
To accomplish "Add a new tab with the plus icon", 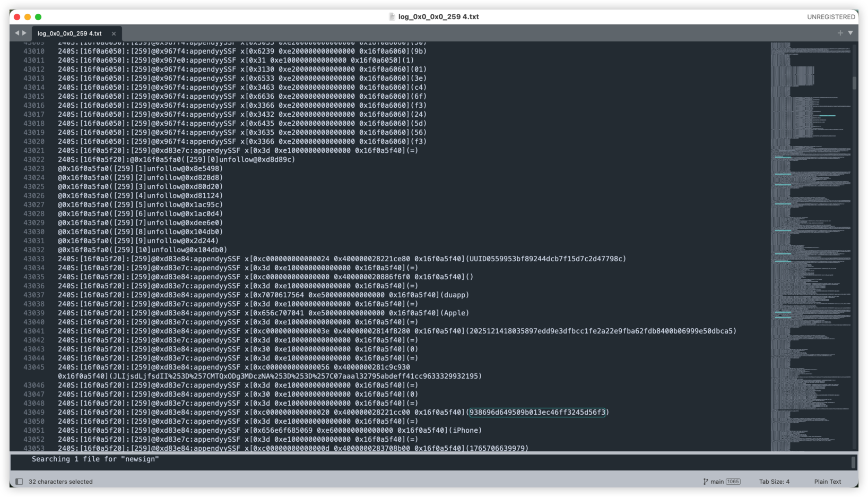I will tap(840, 33).
